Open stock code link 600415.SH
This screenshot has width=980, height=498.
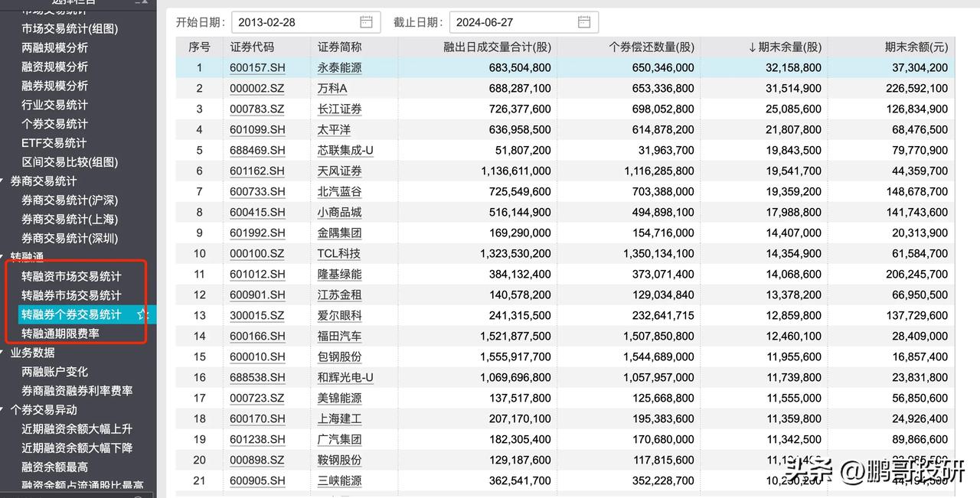[257, 213]
